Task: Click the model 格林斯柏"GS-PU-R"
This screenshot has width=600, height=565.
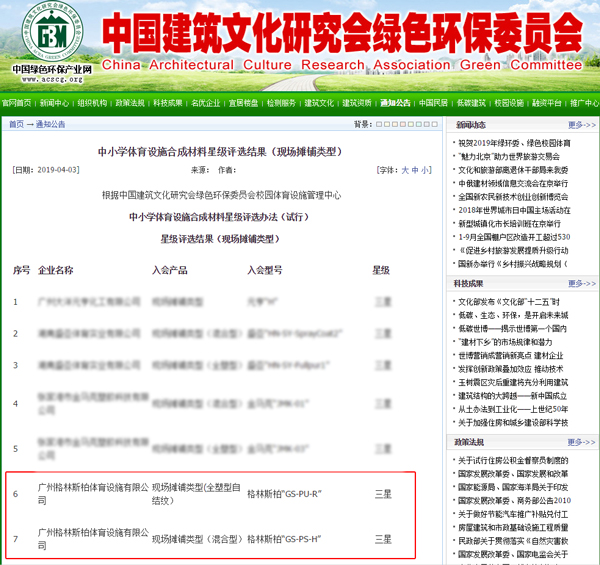Action: tap(284, 494)
